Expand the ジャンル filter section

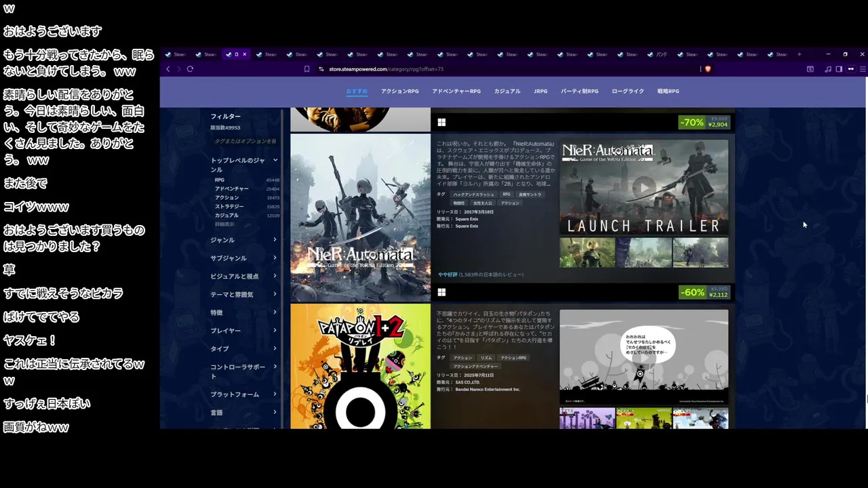(244, 240)
